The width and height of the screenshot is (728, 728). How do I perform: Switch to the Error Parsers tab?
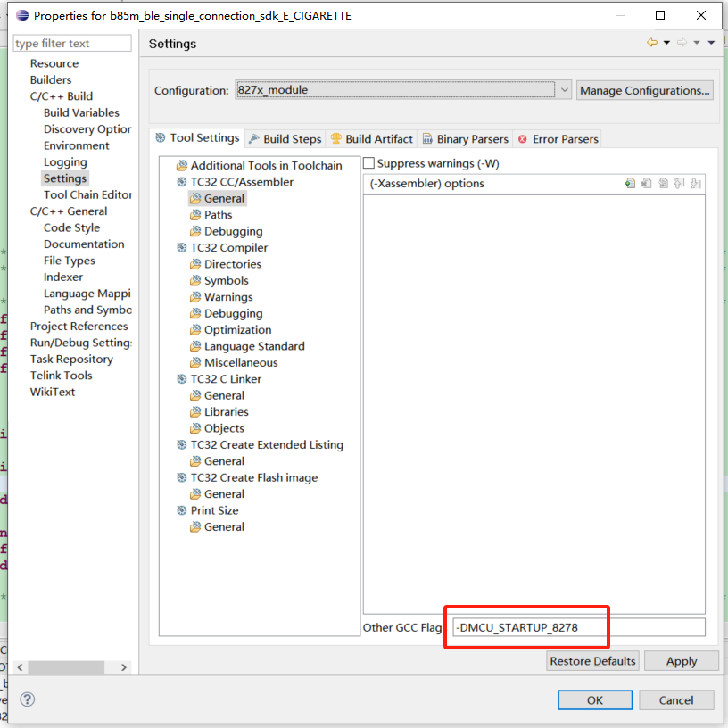coord(558,139)
